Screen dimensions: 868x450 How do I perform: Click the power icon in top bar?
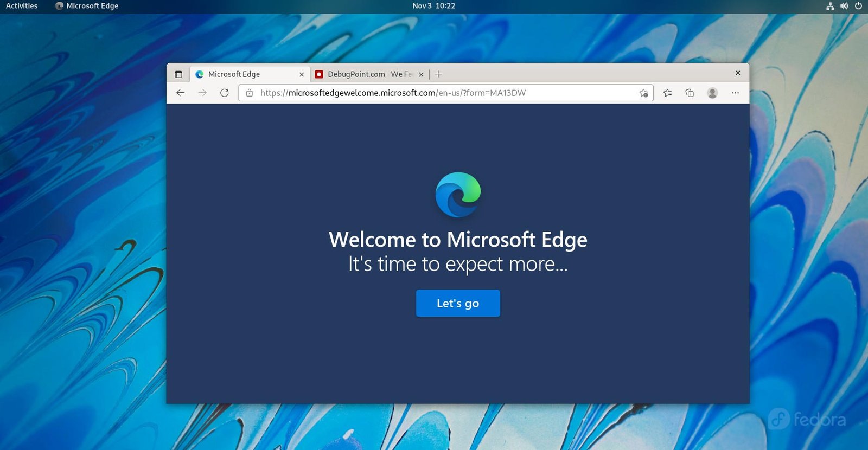click(x=858, y=6)
